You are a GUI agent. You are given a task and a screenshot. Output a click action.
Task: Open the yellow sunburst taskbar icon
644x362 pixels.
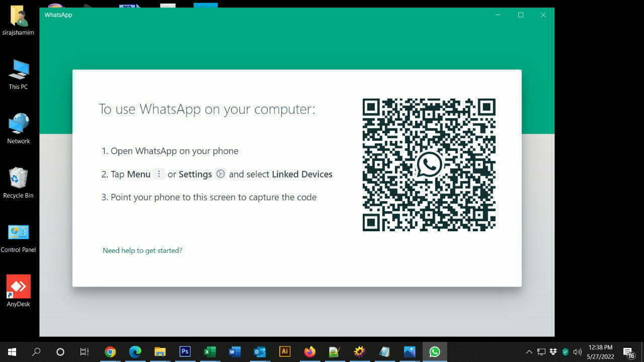[x=360, y=352]
